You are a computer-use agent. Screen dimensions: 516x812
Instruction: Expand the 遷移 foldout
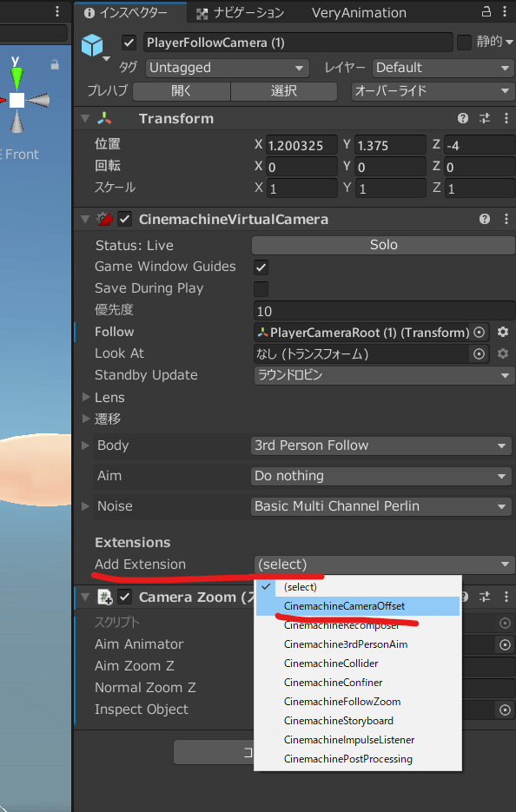click(x=86, y=419)
